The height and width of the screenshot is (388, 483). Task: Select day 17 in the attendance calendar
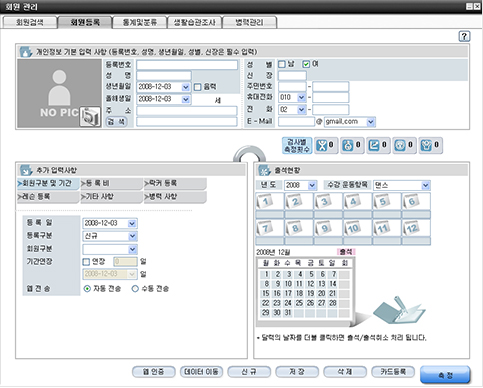coord(288,294)
